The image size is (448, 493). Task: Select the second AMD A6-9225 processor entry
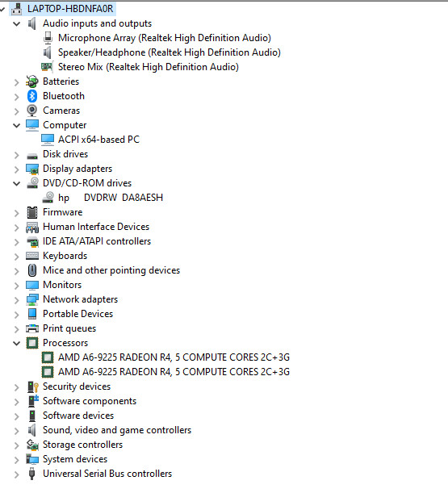pyautogui.click(x=174, y=372)
